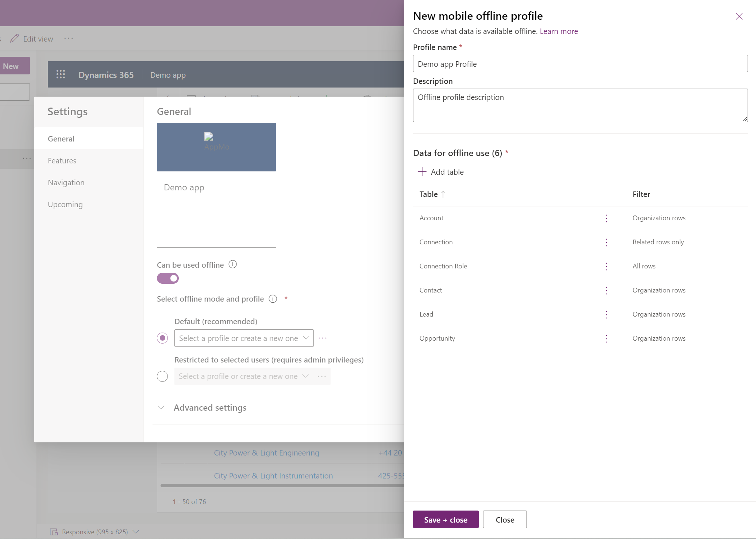Toggle the Can be used offline switch
Screen dimensions: 756x539
point(167,278)
